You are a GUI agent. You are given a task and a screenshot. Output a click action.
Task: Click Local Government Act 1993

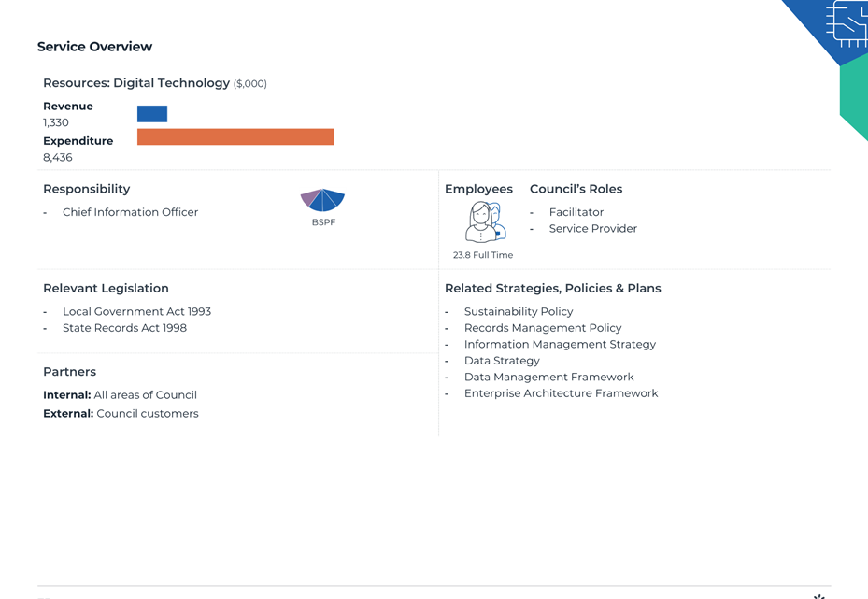pyautogui.click(x=136, y=312)
